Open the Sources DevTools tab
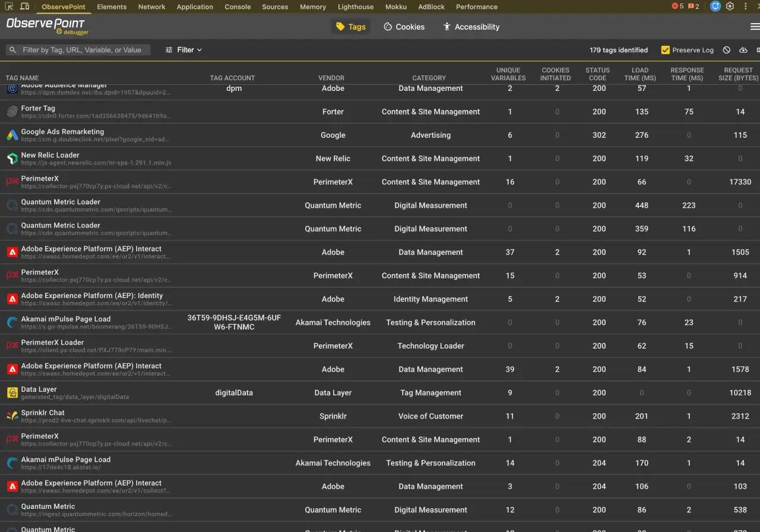 pos(275,7)
